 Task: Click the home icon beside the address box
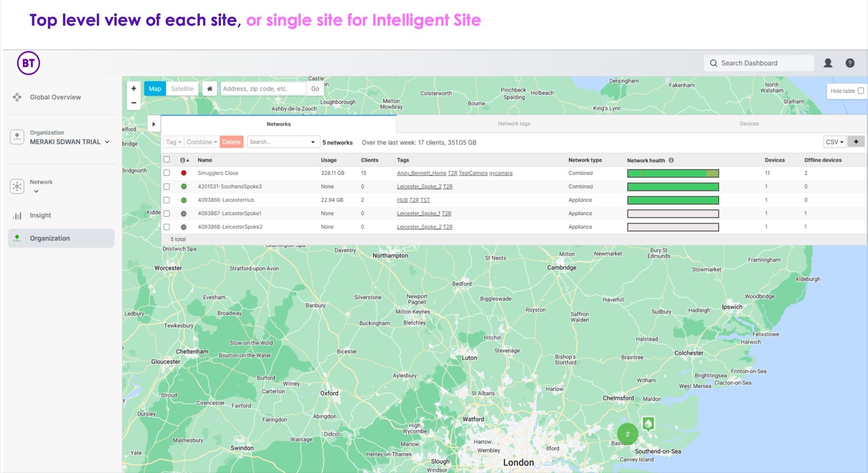coord(210,89)
